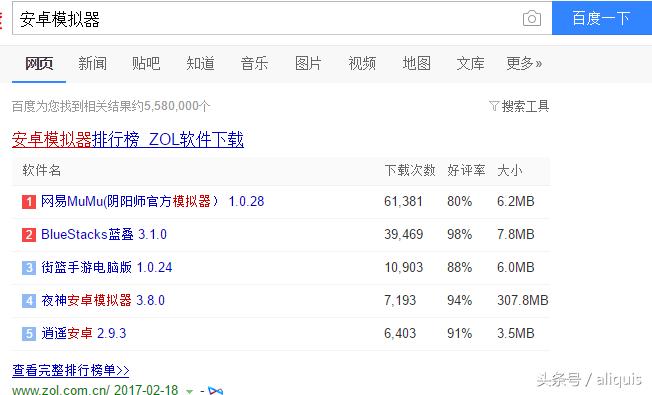Open BlueStacks蓝叠 3.1.0 link

104,235
